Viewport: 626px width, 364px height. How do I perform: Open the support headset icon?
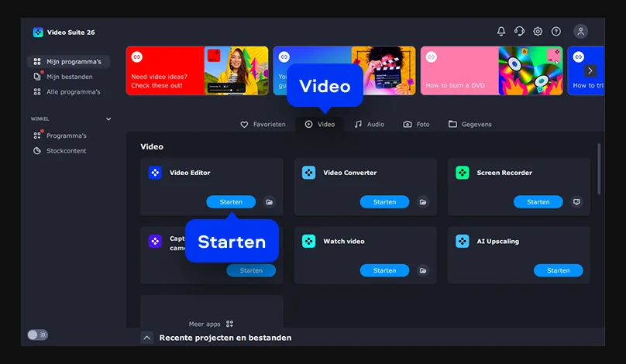tap(519, 31)
